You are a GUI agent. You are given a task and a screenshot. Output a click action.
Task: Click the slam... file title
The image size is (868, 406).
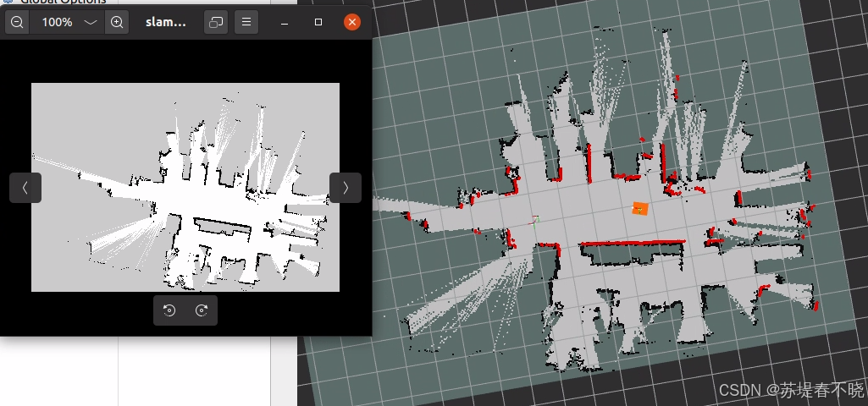coord(165,22)
